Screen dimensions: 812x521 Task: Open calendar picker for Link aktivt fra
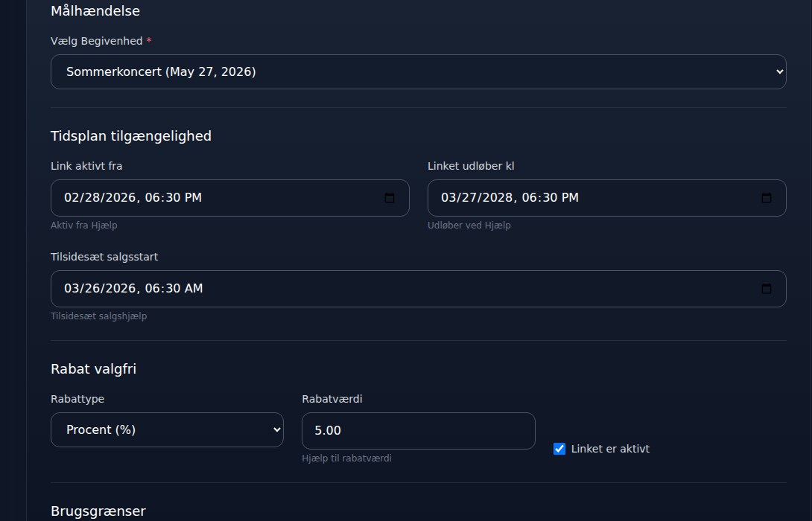(390, 198)
